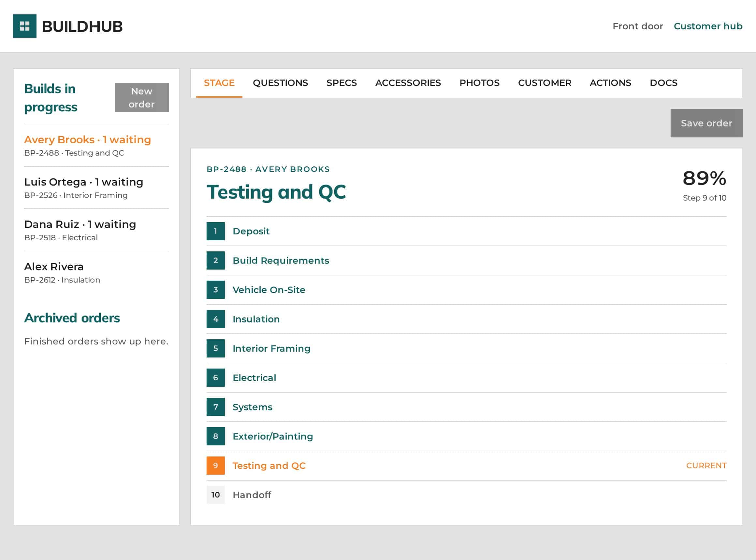This screenshot has height=560, width=756.
Task: Click the BuildHub grid logo icon
Action: click(24, 26)
